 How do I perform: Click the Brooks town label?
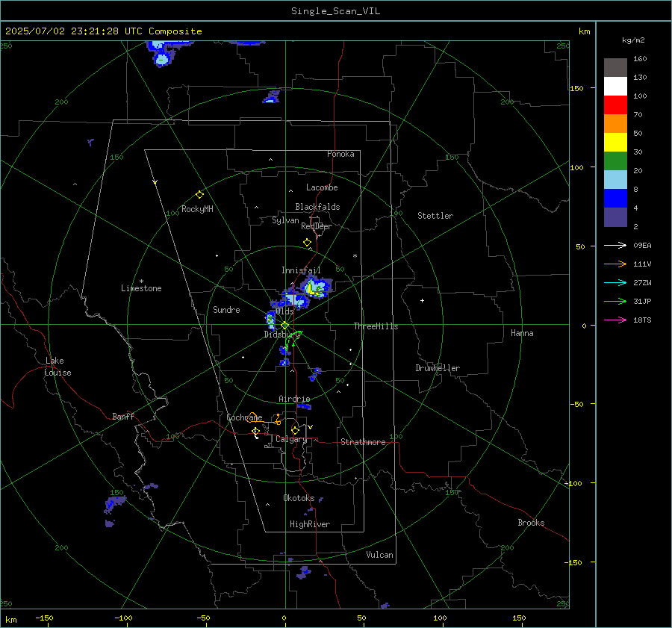point(531,523)
